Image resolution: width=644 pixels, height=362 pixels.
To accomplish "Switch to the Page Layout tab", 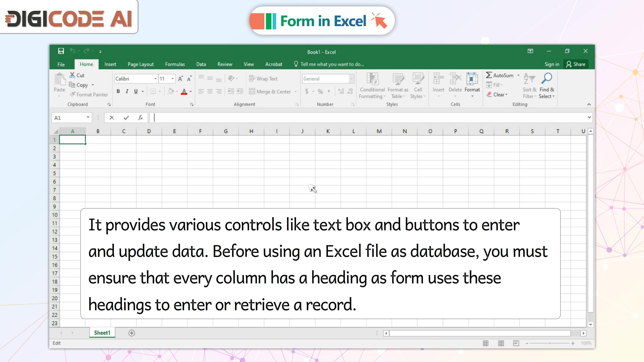I will 141,64.
